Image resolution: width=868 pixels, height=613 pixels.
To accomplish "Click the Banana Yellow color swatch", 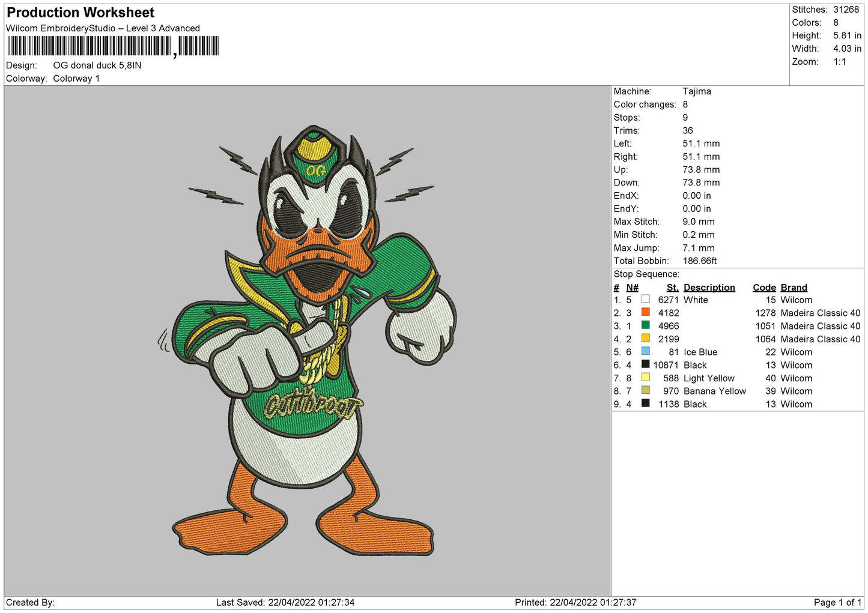I will click(x=645, y=390).
